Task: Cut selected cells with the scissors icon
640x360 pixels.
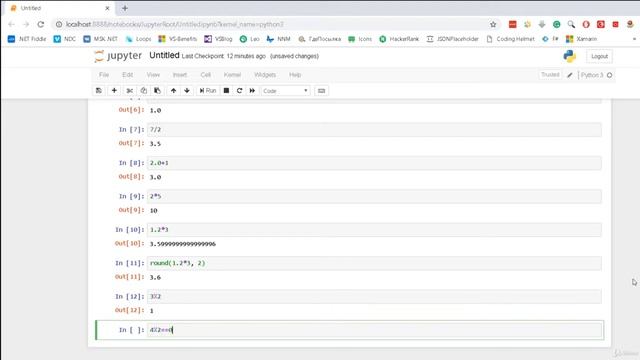Action: point(130,91)
